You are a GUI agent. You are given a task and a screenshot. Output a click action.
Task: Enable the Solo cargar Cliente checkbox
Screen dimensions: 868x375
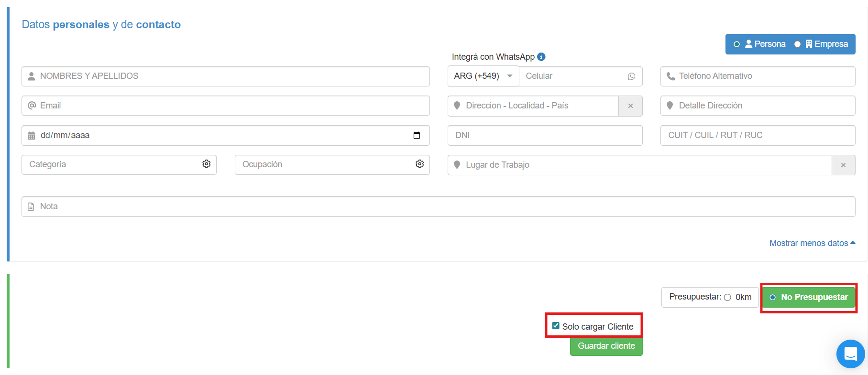click(555, 326)
